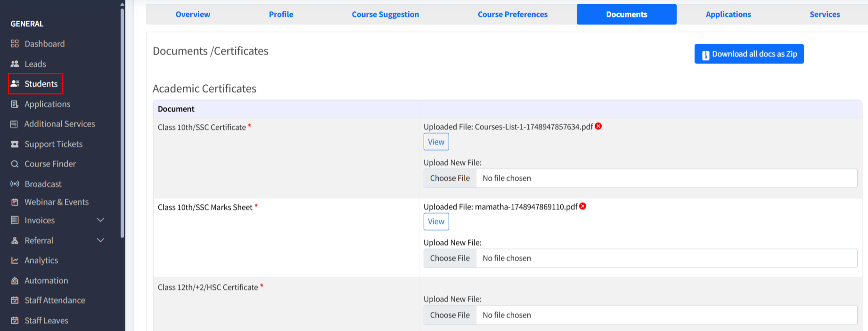The height and width of the screenshot is (331, 868).
Task: Expand the Invoices submenu chevron
Action: (x=100, y=220)
